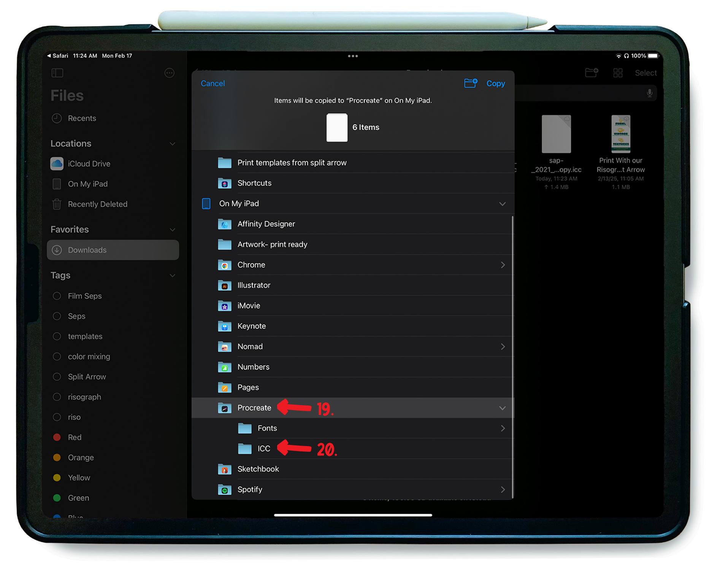Choose Artwork- print ready folder
Image resolution: width=728 pixels, height=570 pixels.
tap(352, 244)
